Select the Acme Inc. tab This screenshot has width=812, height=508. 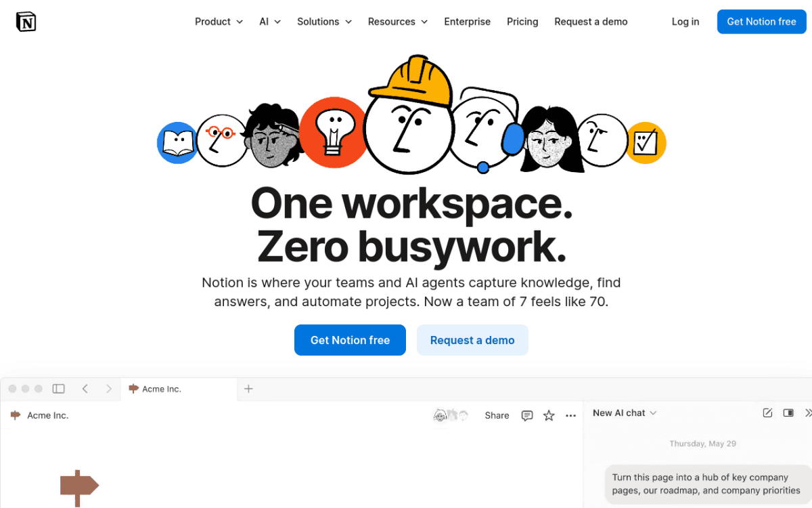click(x=161, y=389)
